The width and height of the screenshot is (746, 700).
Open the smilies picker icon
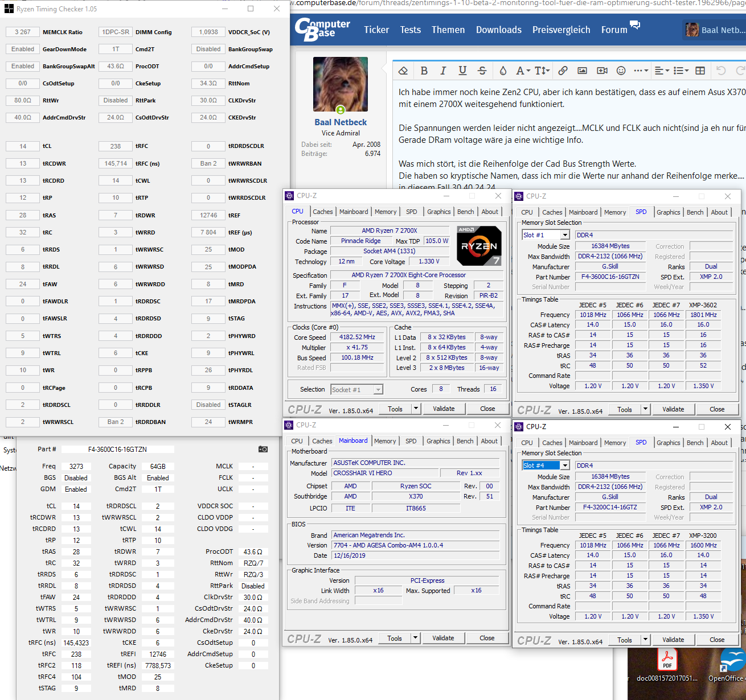pyautogui.click(x=621, y=71)
